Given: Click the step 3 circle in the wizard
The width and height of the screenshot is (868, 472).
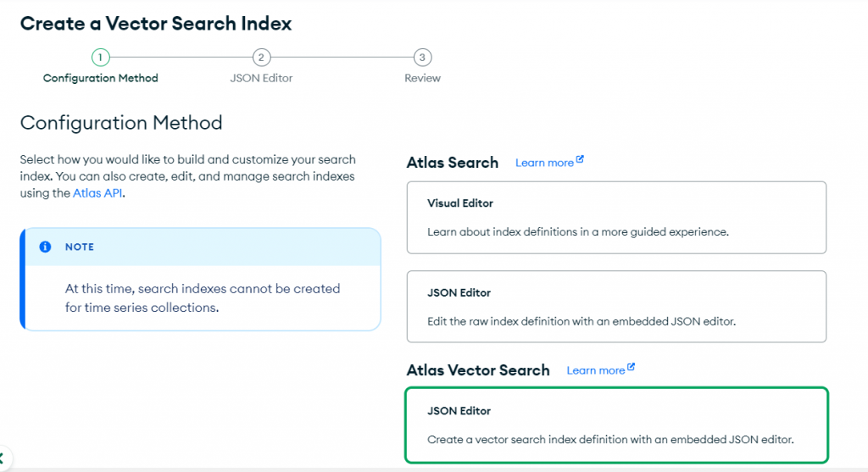Looking at the screenshot, I should (x=422, y=58).
